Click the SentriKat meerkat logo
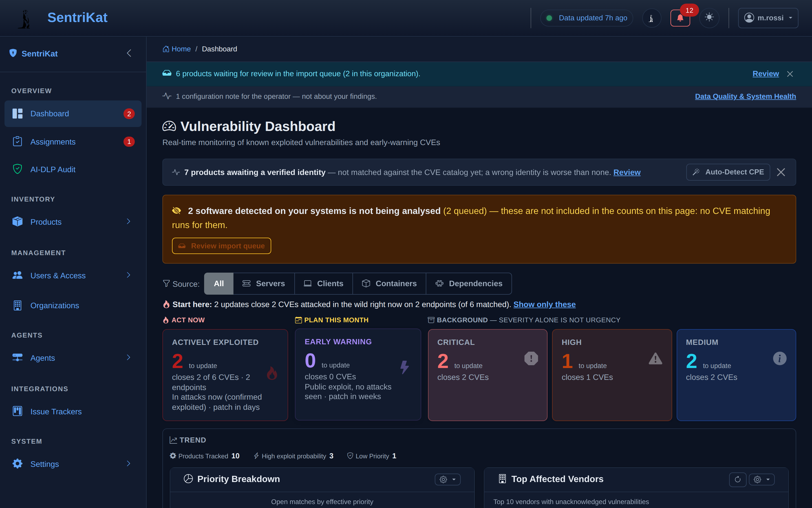Viewport: 812px width, 508px height. point(24,18)
